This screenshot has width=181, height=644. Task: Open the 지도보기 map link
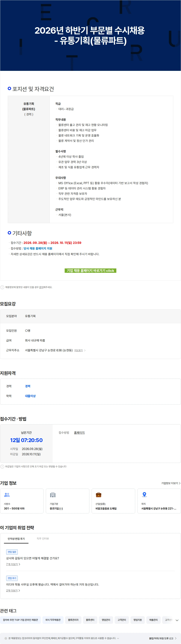click(x=78, y=350)
